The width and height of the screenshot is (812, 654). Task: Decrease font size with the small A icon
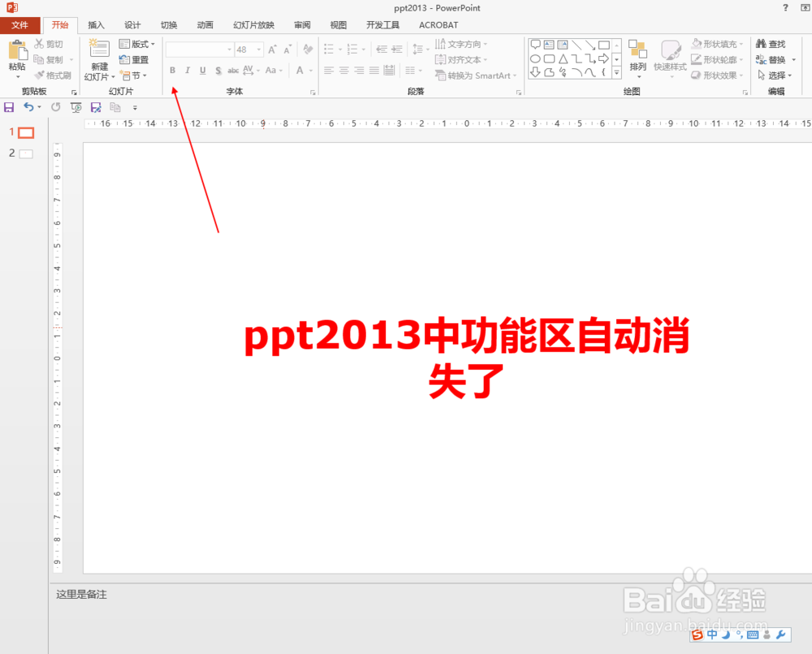(287, 49)
